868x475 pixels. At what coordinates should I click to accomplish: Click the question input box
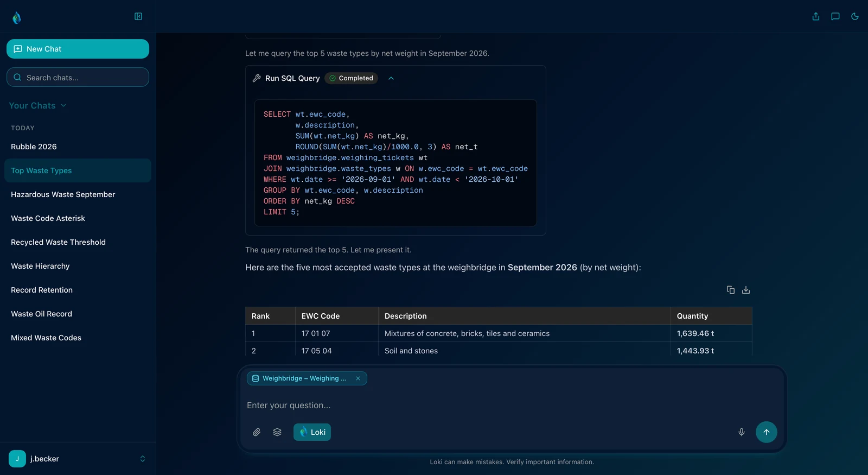tap(512, 406)
